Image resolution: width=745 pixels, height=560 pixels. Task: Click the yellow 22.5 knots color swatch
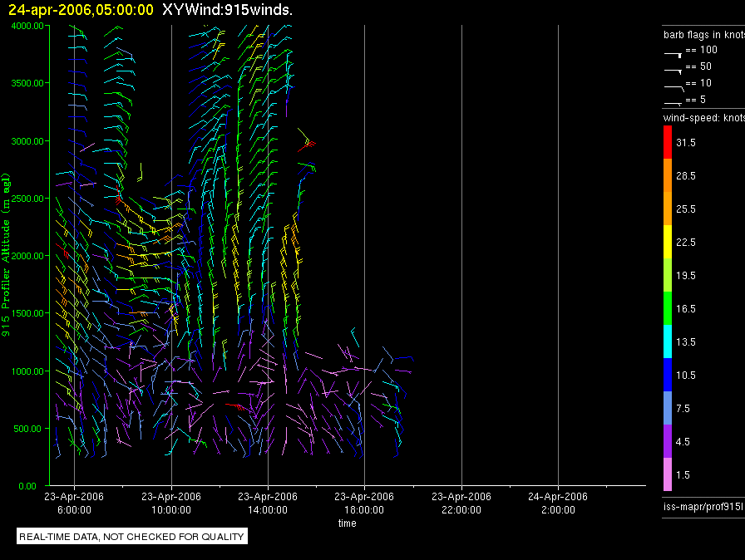click(x=667, y=242)
